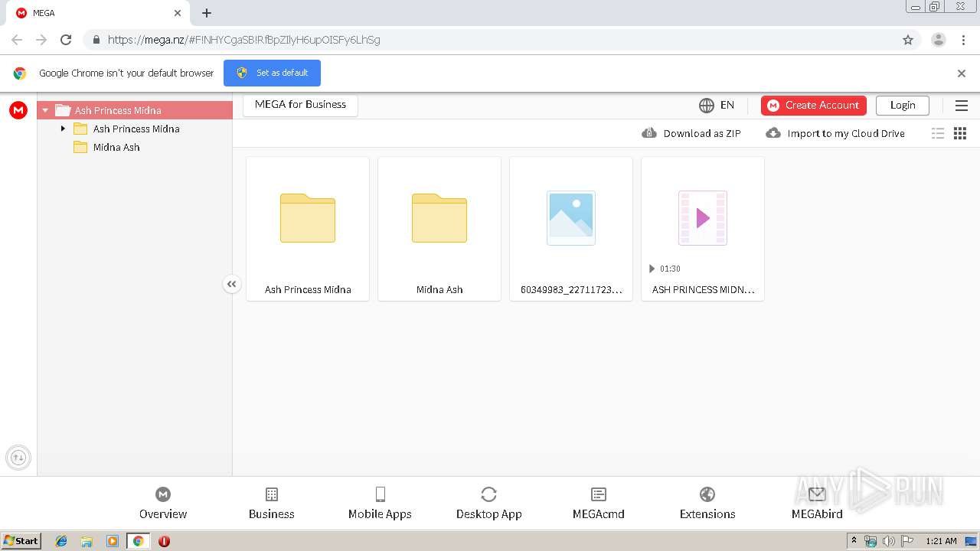Open MEGA for Business tab
This screenshot has height=551, width=980.
click(x=300, y=105)
